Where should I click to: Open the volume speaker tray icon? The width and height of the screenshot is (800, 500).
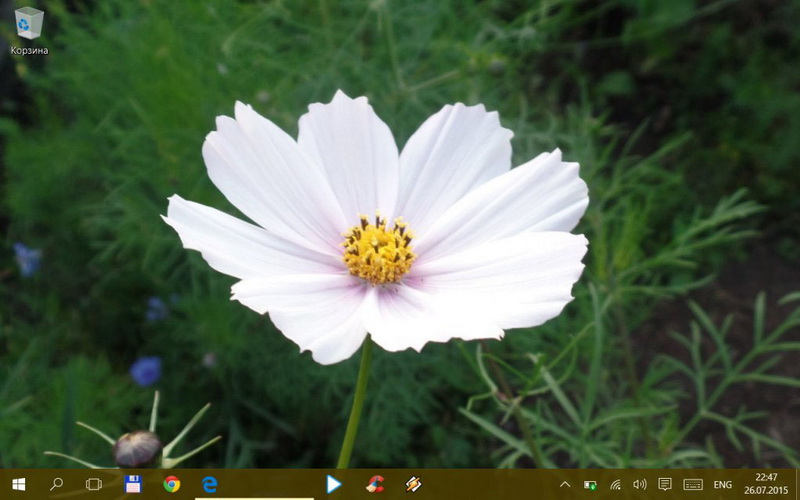[639, 484]
